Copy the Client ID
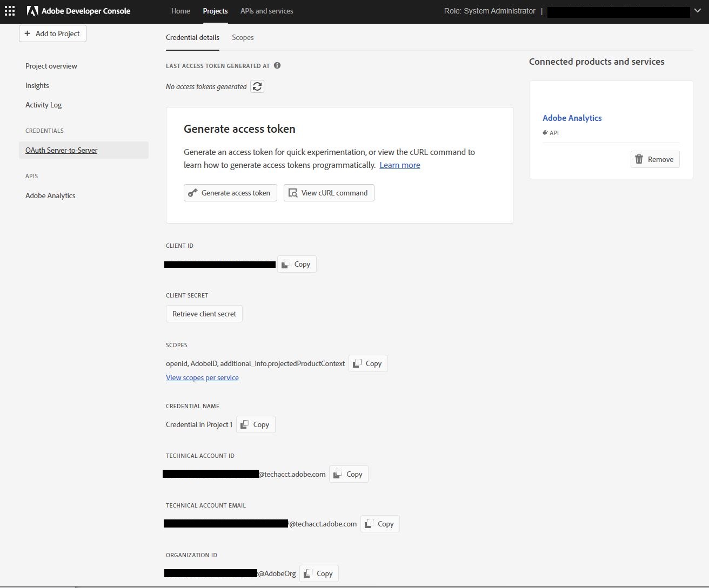 [x=297, y=264]
